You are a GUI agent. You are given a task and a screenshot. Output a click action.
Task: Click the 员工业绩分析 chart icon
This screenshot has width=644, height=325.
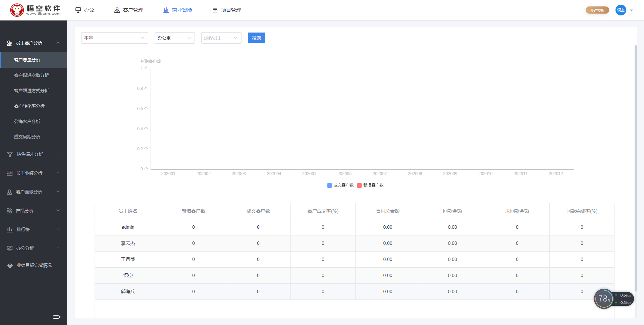[x=10, y=173]
